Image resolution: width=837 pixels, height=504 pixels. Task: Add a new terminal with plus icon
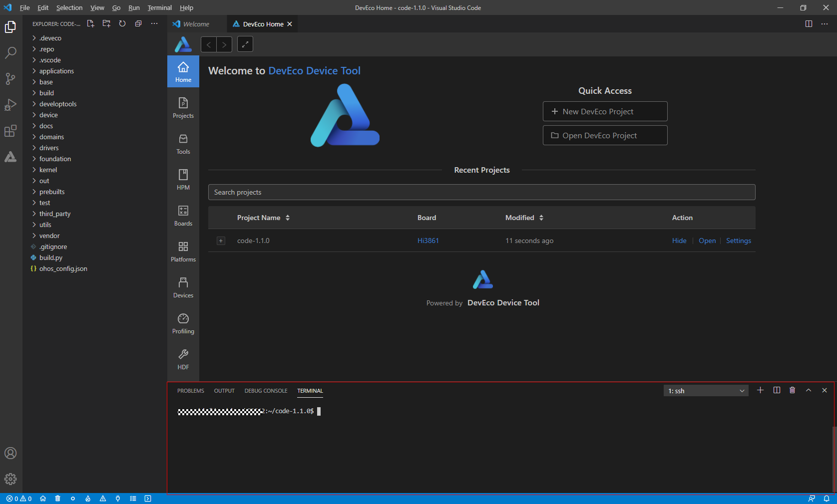tap(760, 390)
